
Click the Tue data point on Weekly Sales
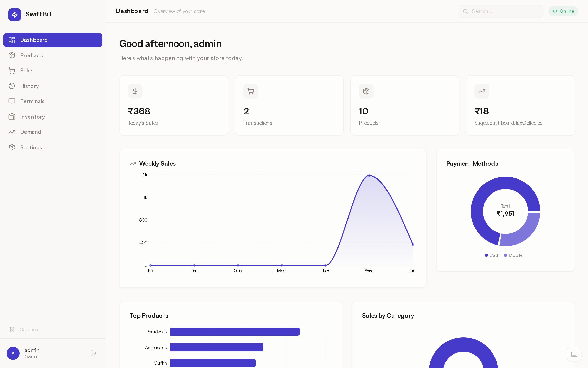325,265
